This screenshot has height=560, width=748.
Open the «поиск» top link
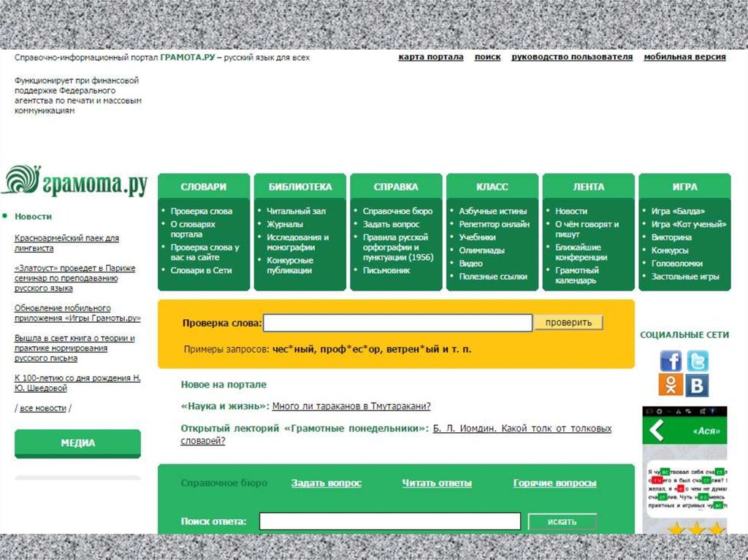point(487,57)
